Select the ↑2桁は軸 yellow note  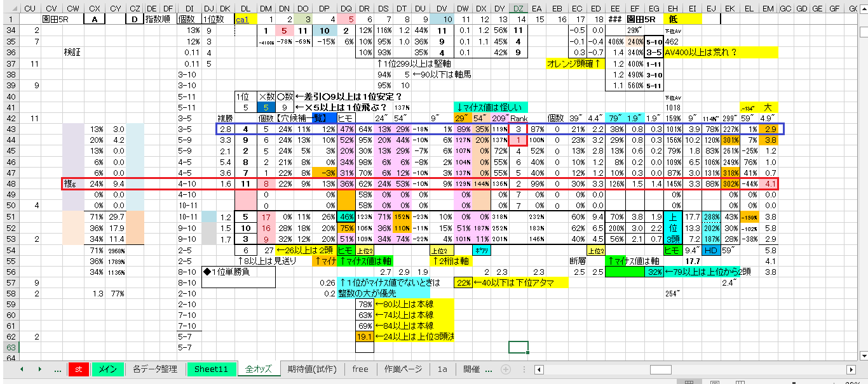click(x=451, y=262)
